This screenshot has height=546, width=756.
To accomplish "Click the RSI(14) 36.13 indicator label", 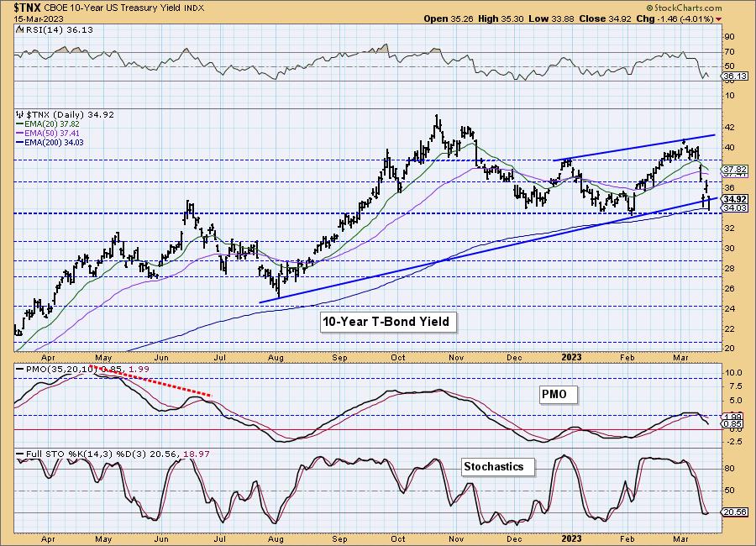I will coord(58,30).
